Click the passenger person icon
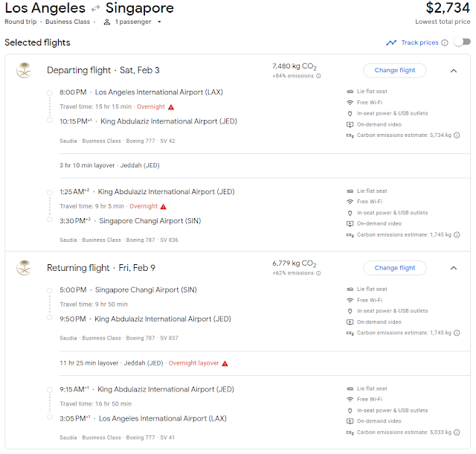 [x=107, y=22]
